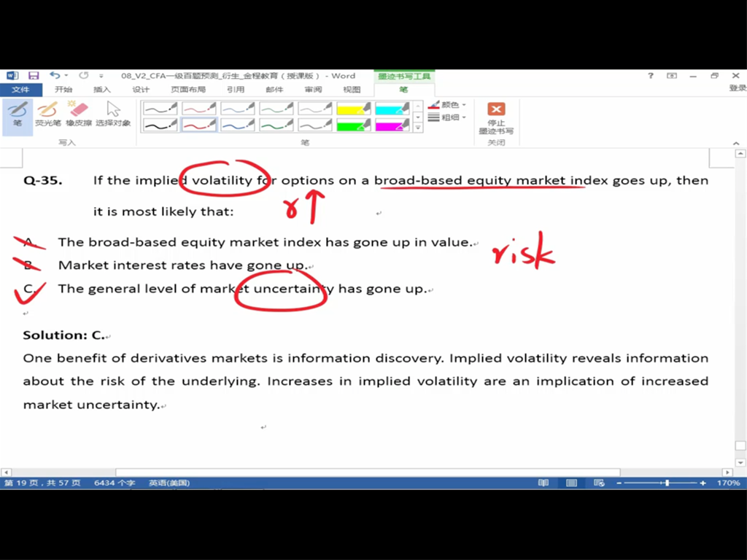Switch to the 引用 References tab
The width and height of the screenshot is (747, 560).
(236, 90)
